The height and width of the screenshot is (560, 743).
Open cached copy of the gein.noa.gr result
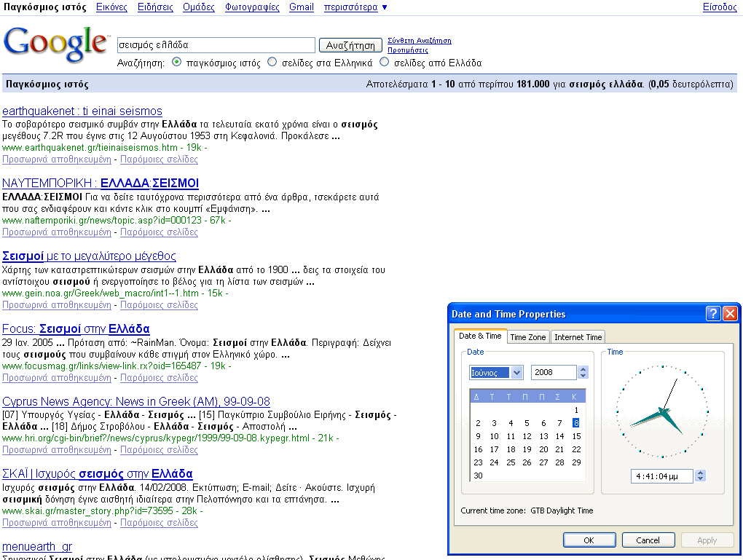pos(57,304)
